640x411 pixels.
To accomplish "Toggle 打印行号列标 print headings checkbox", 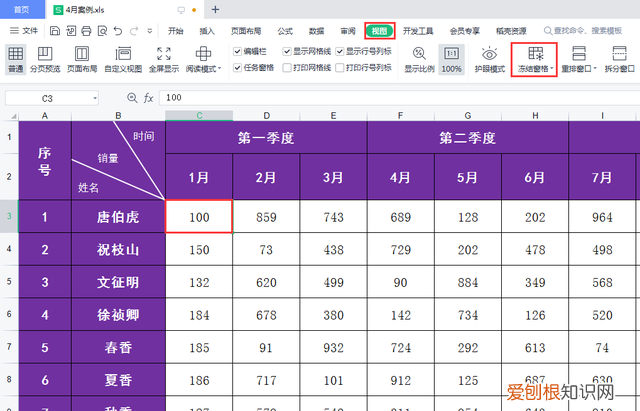I will point(340,67).
